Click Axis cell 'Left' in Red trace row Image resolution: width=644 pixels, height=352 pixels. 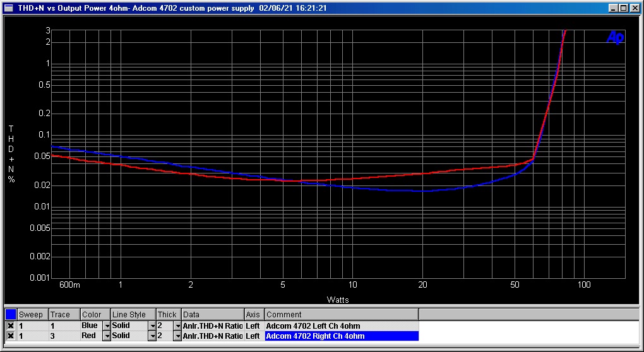253,336
